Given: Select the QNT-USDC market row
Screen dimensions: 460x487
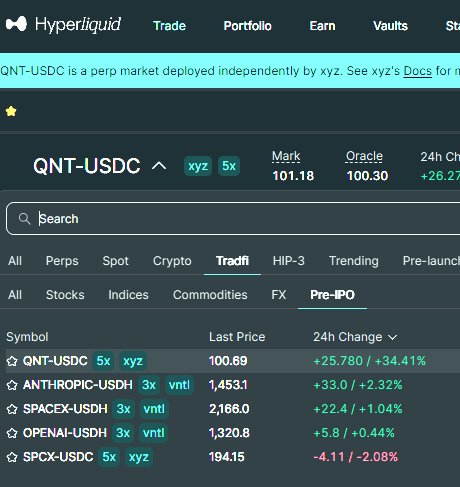Looking at the screenshot, I should pyautogui.click(x=233, y=361).
